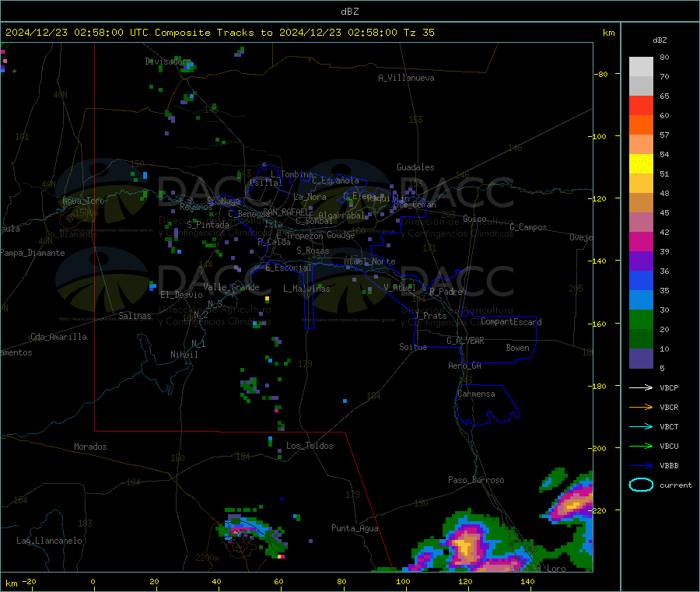Click the 'SAN_RAFAEL' map label
The image size is (700, 592).
[x=288, y=212]
